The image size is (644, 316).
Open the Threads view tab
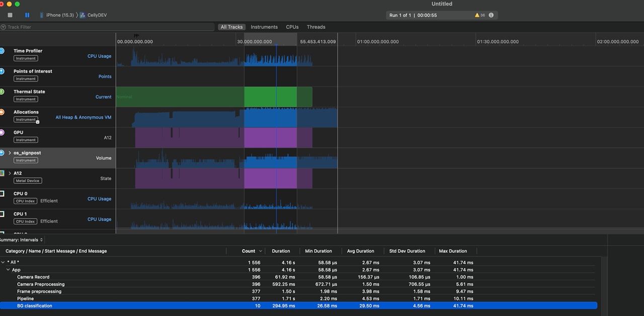tap(315, 27)
